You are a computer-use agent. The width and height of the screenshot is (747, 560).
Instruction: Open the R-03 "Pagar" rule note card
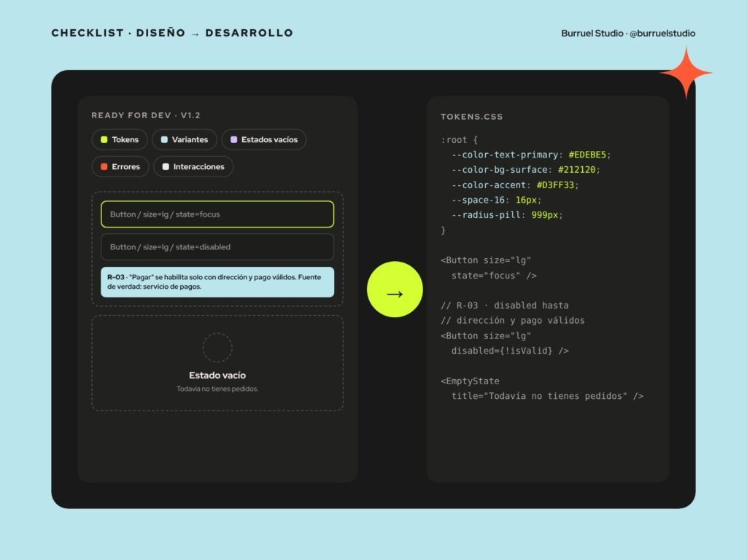[217, 282]
